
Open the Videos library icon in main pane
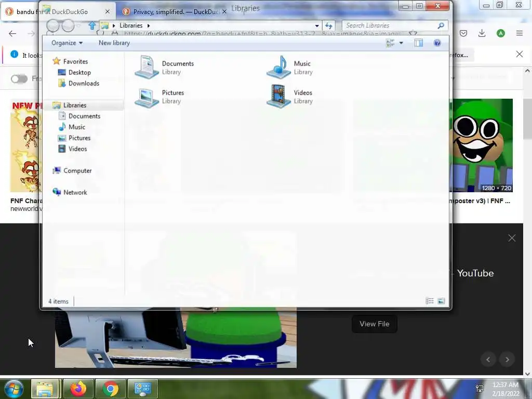point(278,96)
